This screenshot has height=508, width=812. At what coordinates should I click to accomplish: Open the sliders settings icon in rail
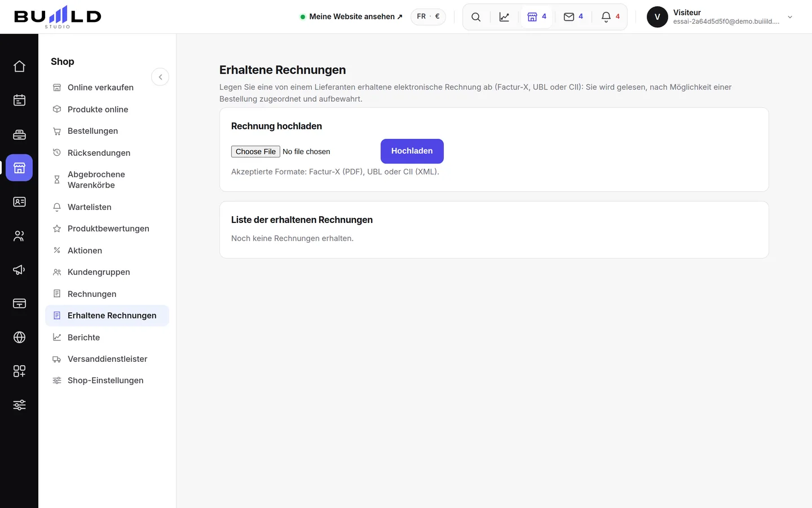[x=19, y=405]
